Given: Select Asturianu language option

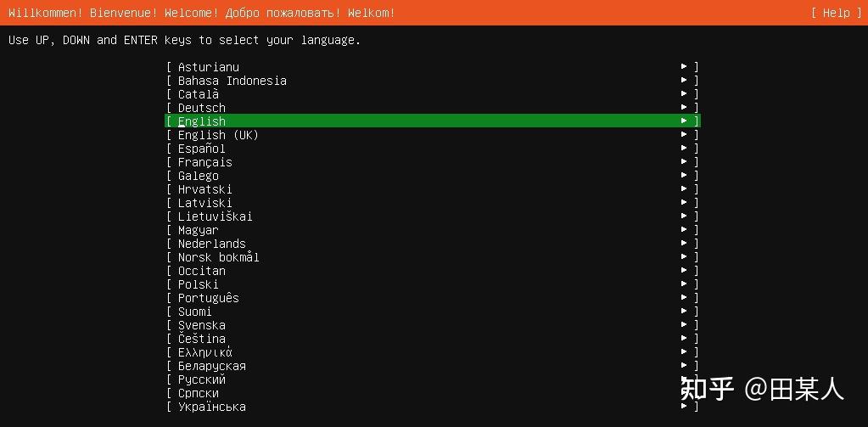Looking at the screenshot, I should (209, 67).
